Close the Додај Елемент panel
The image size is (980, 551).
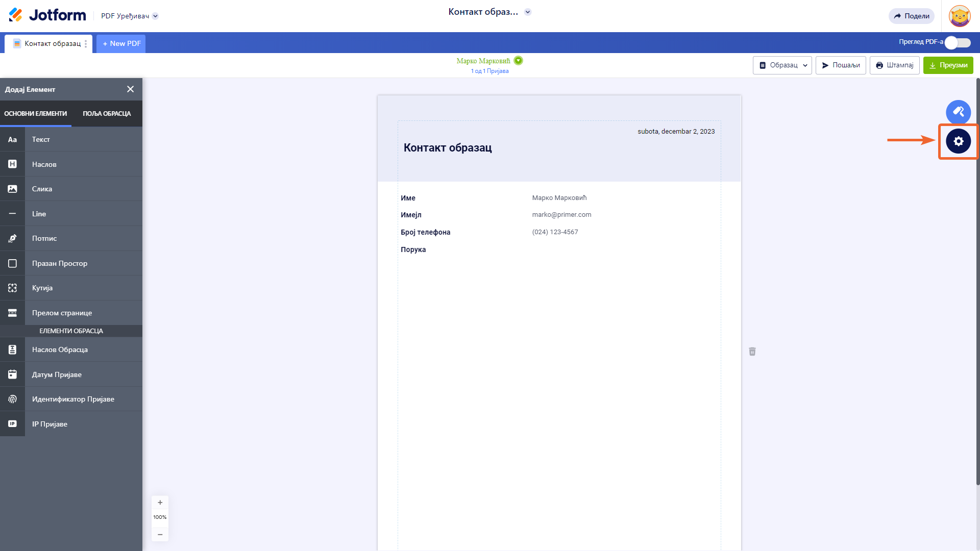click(130, 89)
